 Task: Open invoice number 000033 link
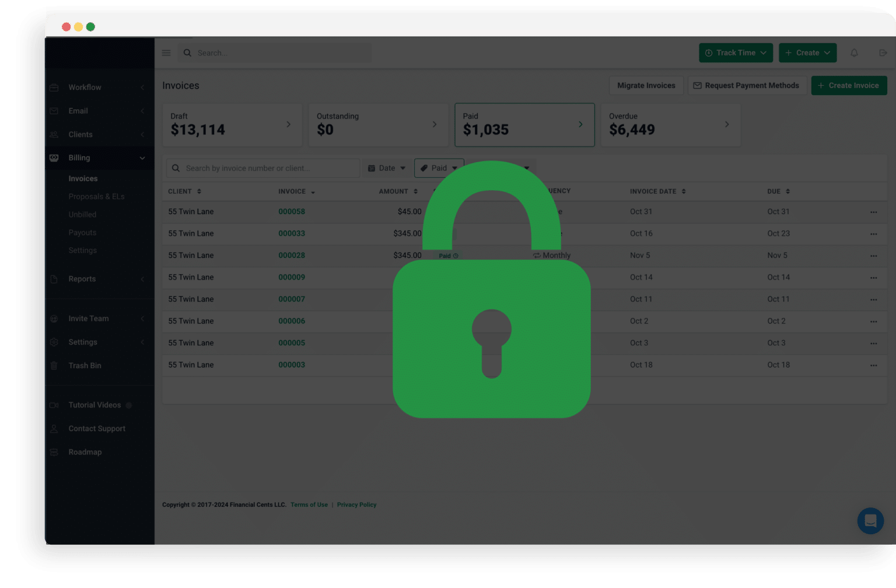[x=292, y=233]
